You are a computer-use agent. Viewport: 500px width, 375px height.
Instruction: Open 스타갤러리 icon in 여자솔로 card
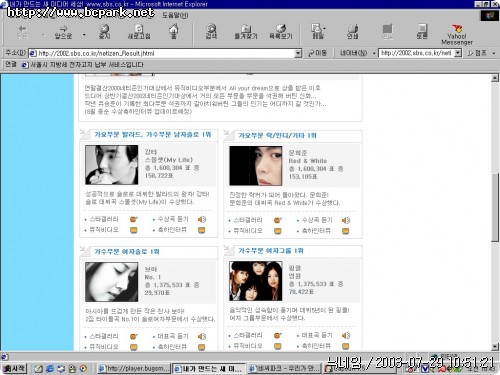(x=134, y=336)
